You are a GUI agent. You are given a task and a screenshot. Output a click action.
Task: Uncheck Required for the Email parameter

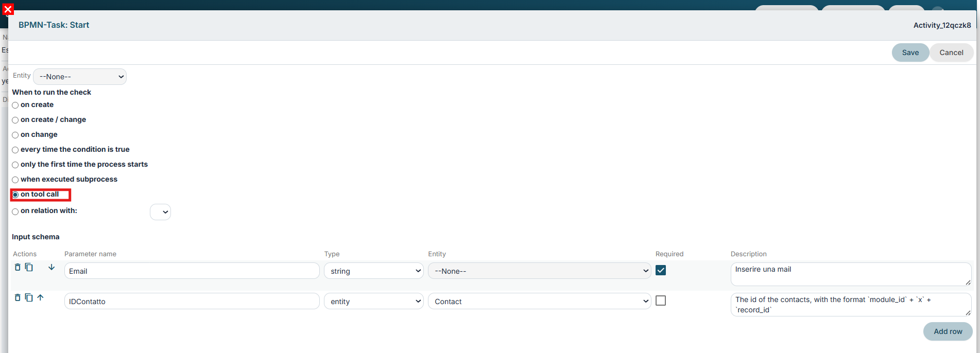pyautogui.click(x=661, y=270)
